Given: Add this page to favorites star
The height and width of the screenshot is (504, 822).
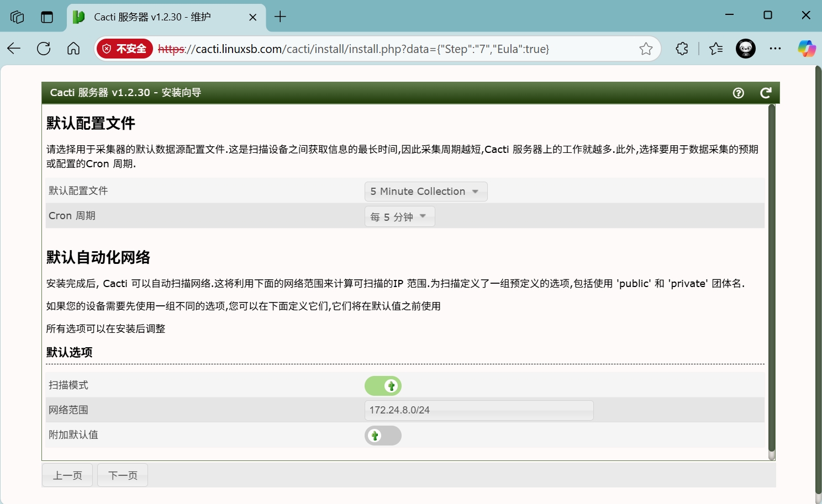Looking at the screenshot, I should click(646, 49).
